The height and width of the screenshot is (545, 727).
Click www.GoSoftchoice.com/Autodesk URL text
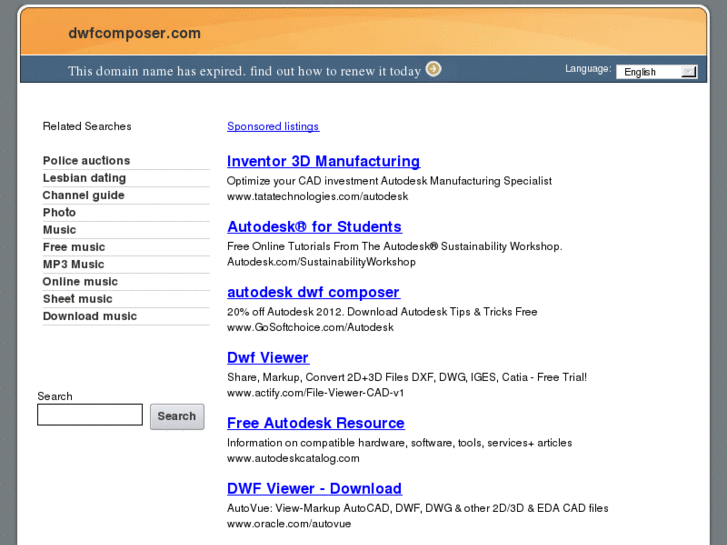pos(310,327)
